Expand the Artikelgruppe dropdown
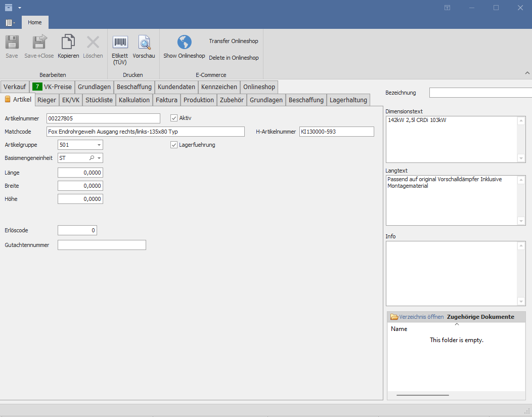The image size is (532, 417). point(99,145)
